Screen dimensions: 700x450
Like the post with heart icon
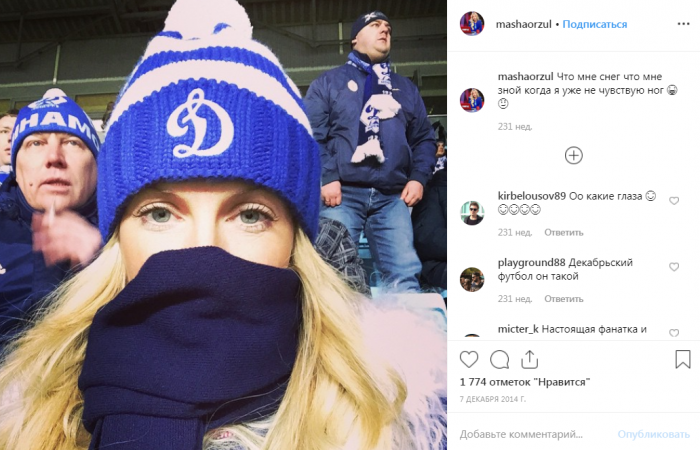469,359
